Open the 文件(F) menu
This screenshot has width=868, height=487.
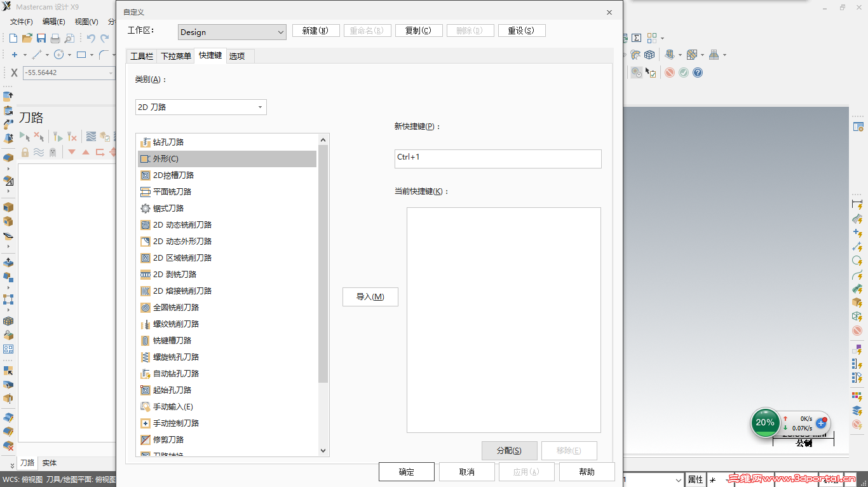click(22, 22)
